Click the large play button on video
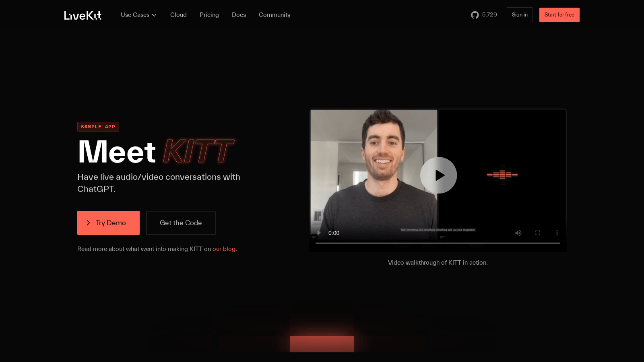Image resolution: width=644 pixels, height=362 pixels. [438, 175]
